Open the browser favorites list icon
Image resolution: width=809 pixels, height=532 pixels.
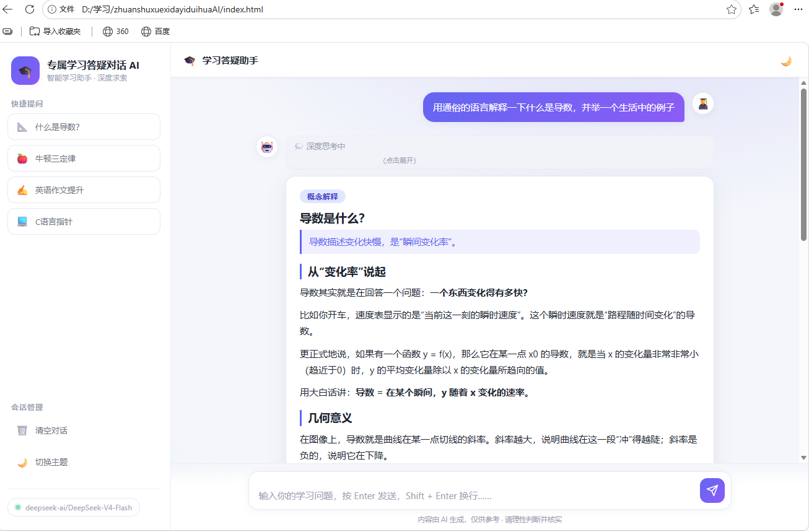754,9
